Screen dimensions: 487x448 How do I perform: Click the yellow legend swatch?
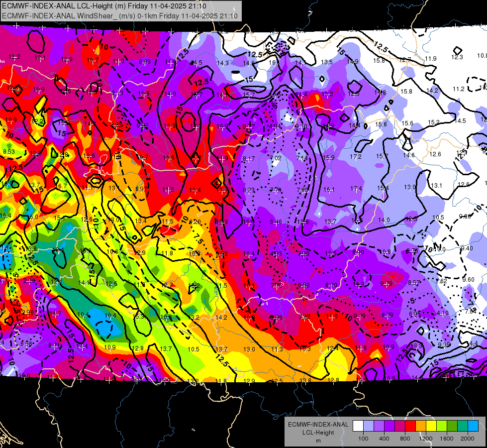tap(431, 426)
